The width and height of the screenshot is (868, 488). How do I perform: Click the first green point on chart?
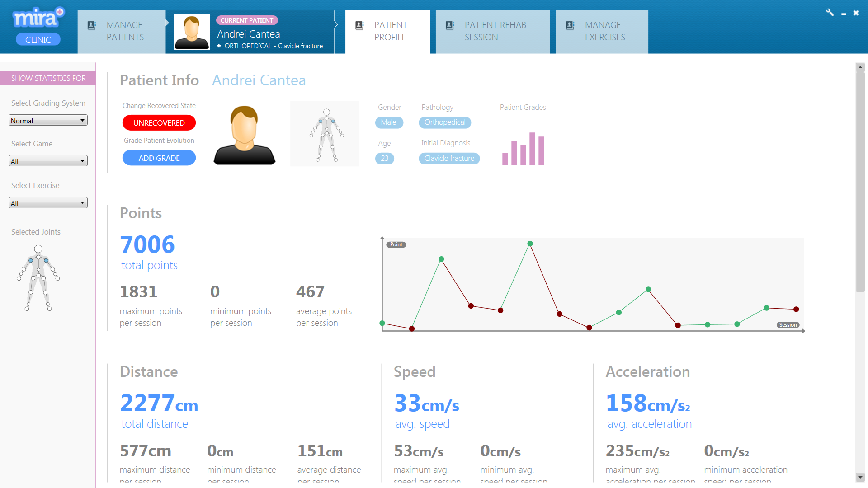pos(382,323)
